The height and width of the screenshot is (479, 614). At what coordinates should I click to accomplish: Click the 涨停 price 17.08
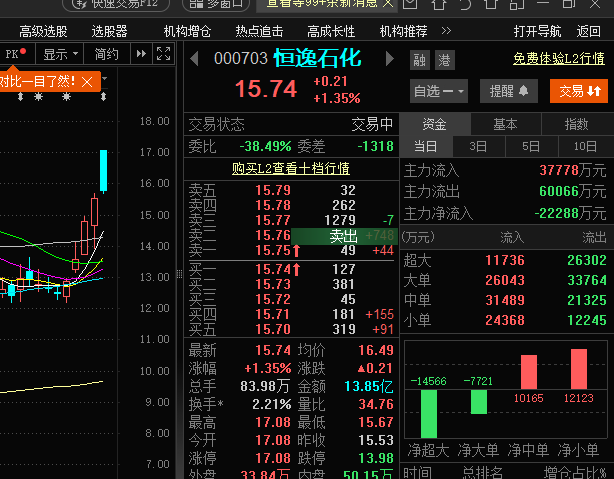(x=273, y=458)
